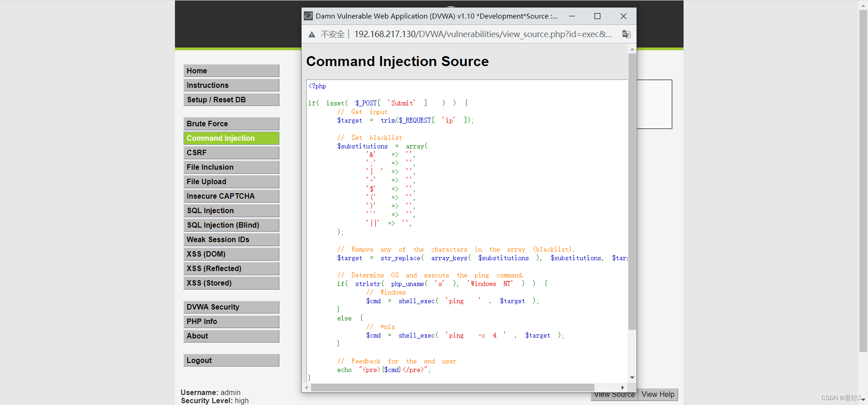Image resolution: width=868 pixels, height=405 pixels.
Task: Click the '// Windows' comment line
Action: pos(386,292)
